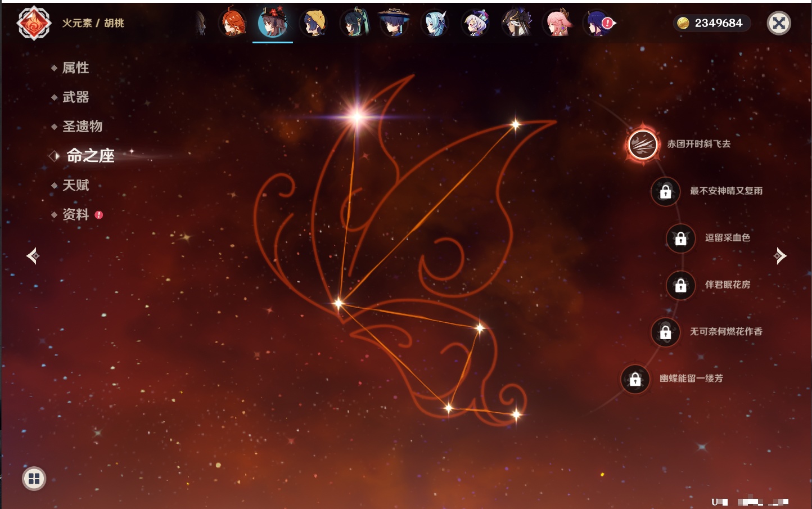Screen dimensions: 812x509
Task: Open the 属性 attributes menu
Action: [x=75, y=68]
